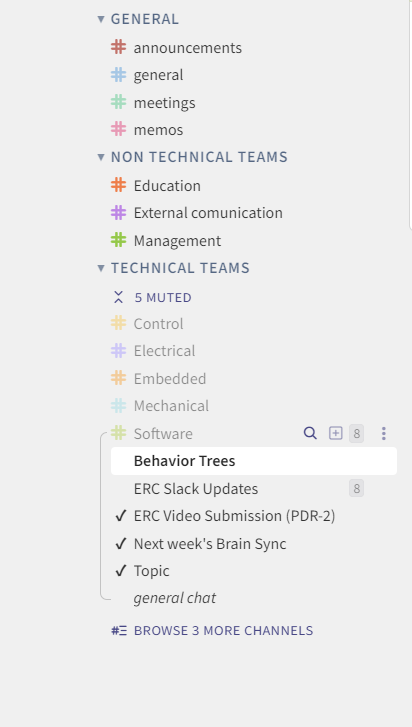
Task: Click BROWSE 3 MORE CHANNELS link
Action: pyautogui.click(x=223, y=631)
